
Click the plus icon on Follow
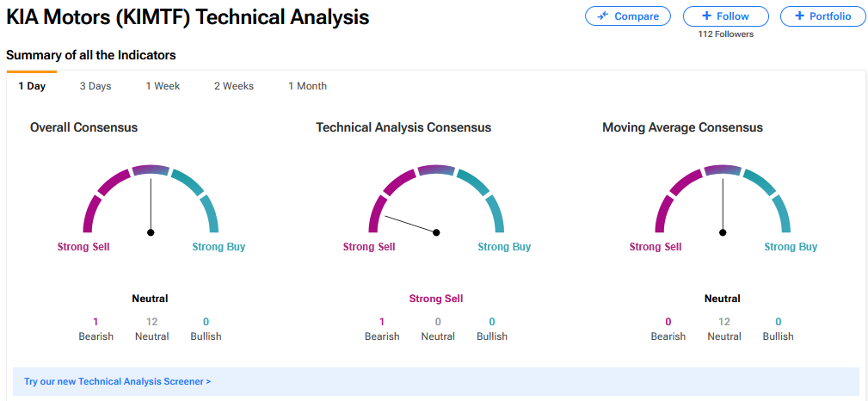(706, 16)
